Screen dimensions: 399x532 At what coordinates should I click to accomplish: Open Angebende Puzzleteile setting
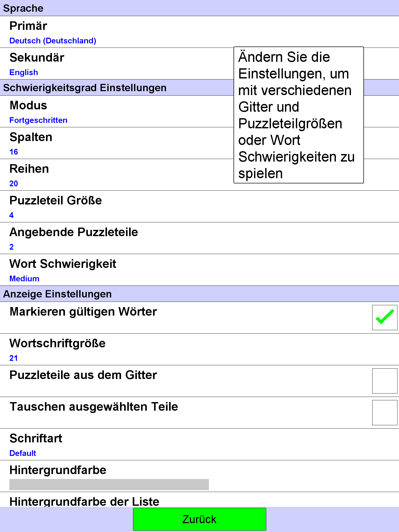(199, 238)
